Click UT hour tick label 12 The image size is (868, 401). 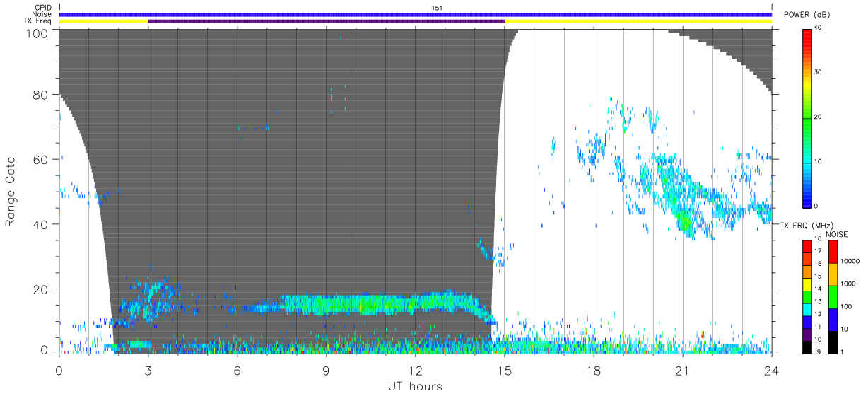tap(416, 370)
